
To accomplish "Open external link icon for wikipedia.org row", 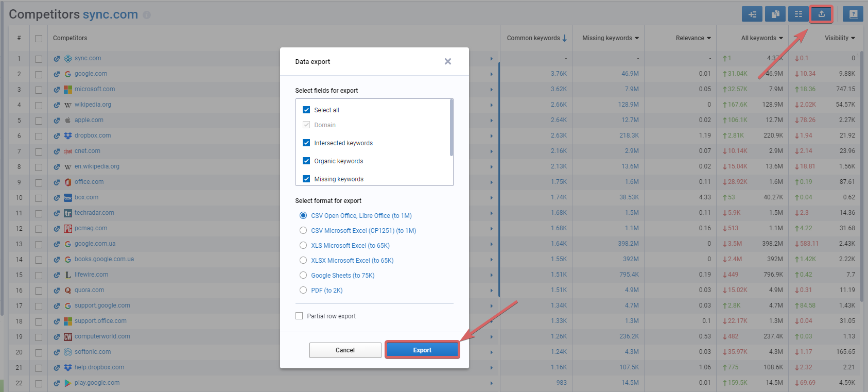I will pos(57,105).
